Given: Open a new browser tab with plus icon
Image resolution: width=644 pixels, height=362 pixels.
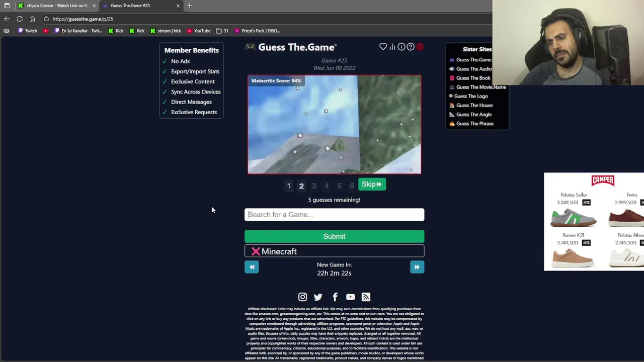Looking at the screenshot, I should point(190,6).
